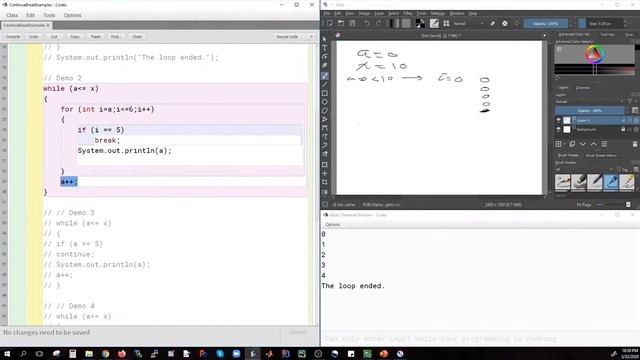This screenshot has height=360, width=640.
Task: Select the Rectangle tool in Krita toolbox
Action: [324, 93]
